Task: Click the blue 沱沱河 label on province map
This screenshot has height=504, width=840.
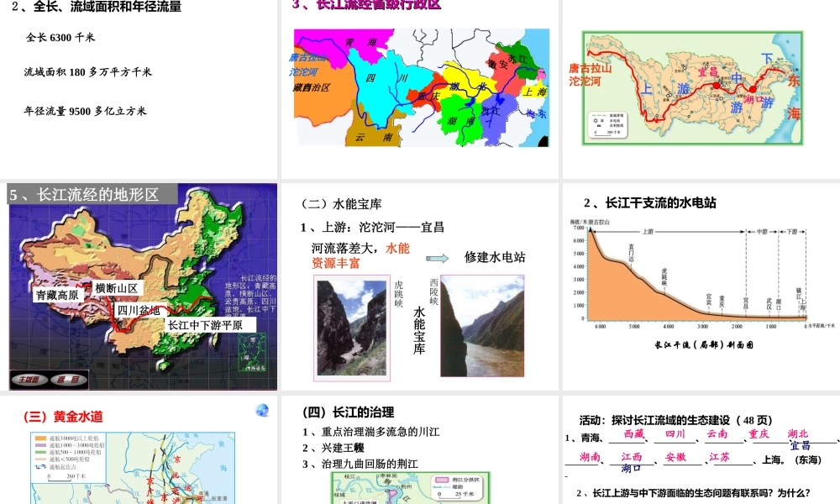Action: point(303,71)
